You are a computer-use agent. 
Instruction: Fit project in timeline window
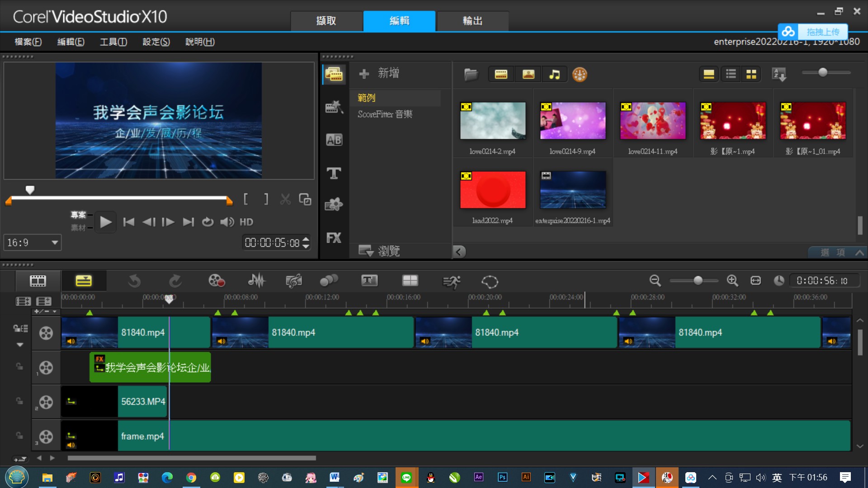pos(755,281)
